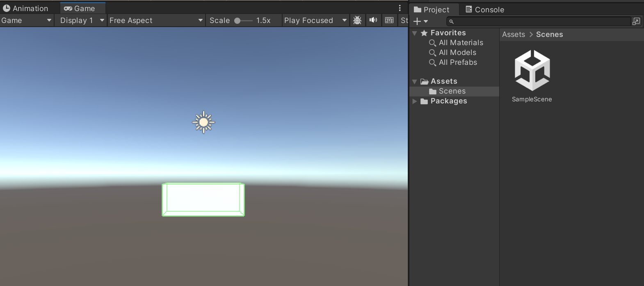The height and width of the screenshot is (286, 644).
Task: Toggle the keyboard shortcuts icon
Action: [389, 20]
